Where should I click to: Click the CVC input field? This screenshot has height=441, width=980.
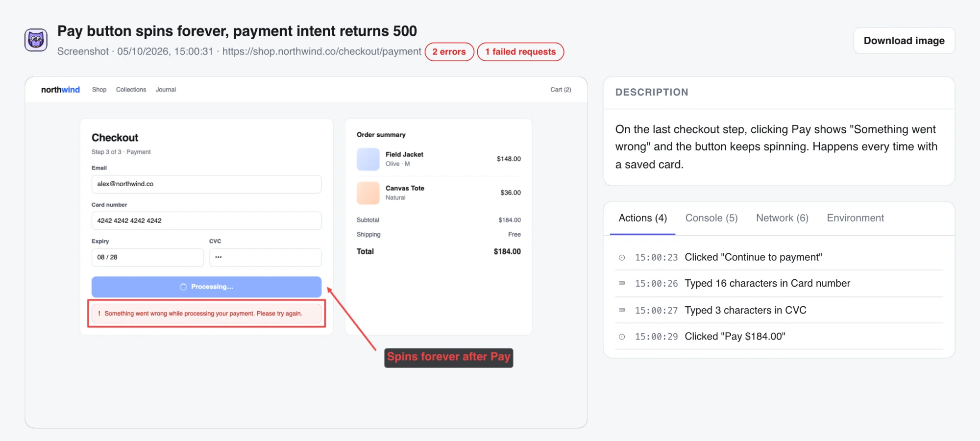pyautogui.click(x=265, y=257)
